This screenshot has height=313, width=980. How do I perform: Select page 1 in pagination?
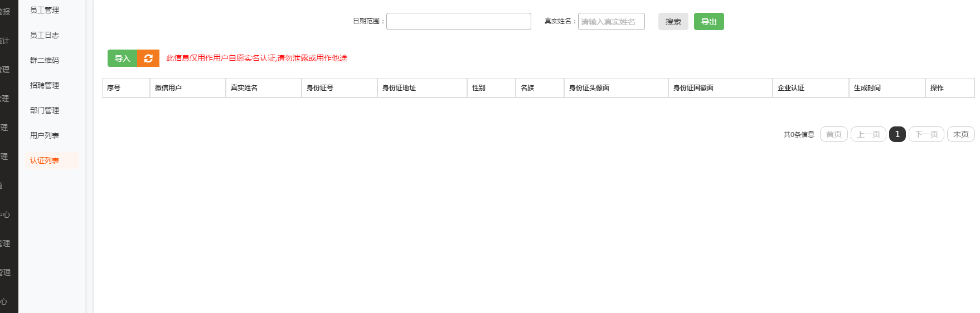[x=897, y=134]
